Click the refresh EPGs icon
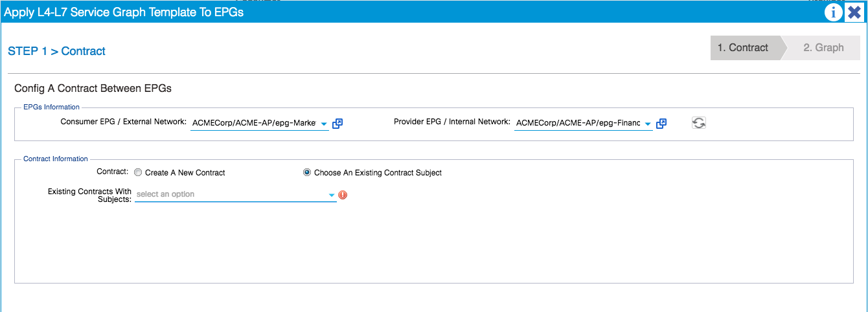The width and height of the screenshot is (868, 312). (699, 123)
